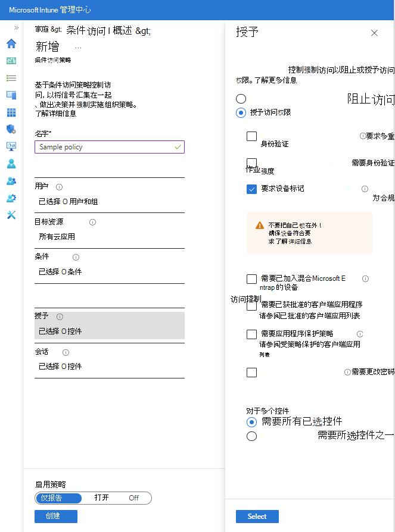Click the 家庭 breadcrumb link
395x532 pixels.
coord(42,30)
